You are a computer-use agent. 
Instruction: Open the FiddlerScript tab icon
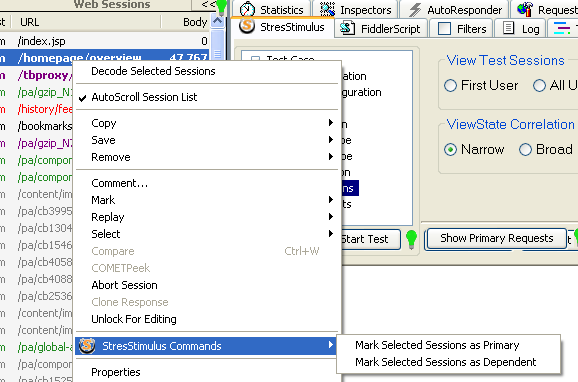[347, 28]
